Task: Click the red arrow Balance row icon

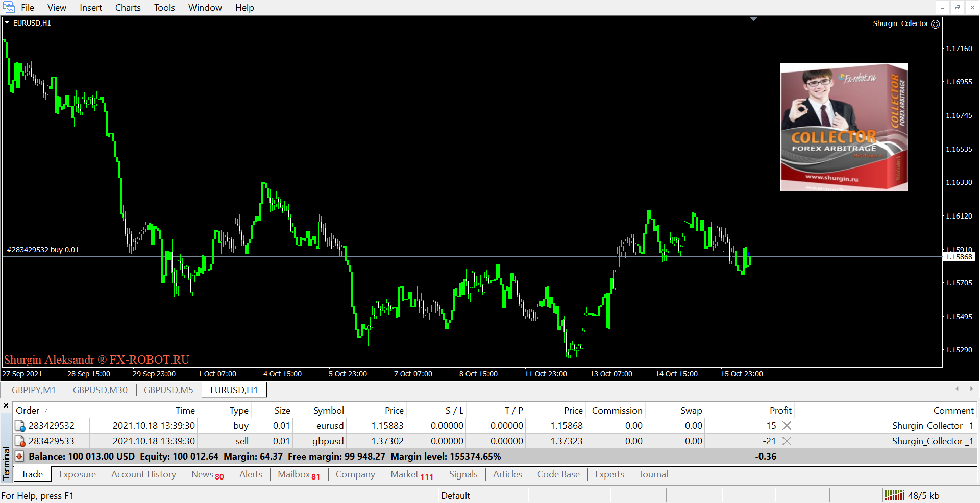Action: (19, 457)
